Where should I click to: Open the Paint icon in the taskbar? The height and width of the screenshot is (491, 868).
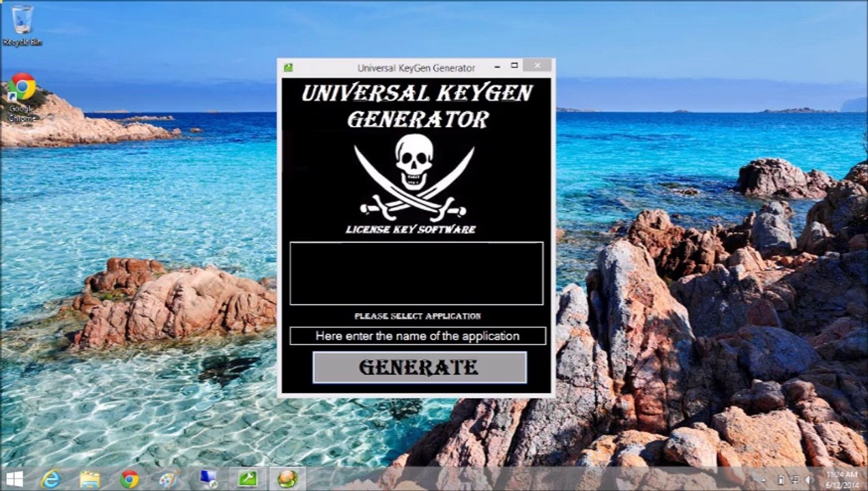(169, 479)
